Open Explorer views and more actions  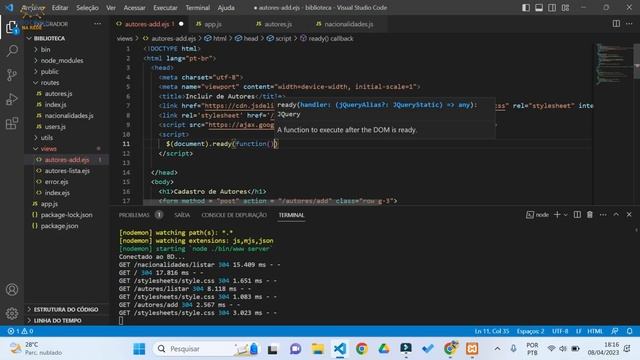[97, 24]
